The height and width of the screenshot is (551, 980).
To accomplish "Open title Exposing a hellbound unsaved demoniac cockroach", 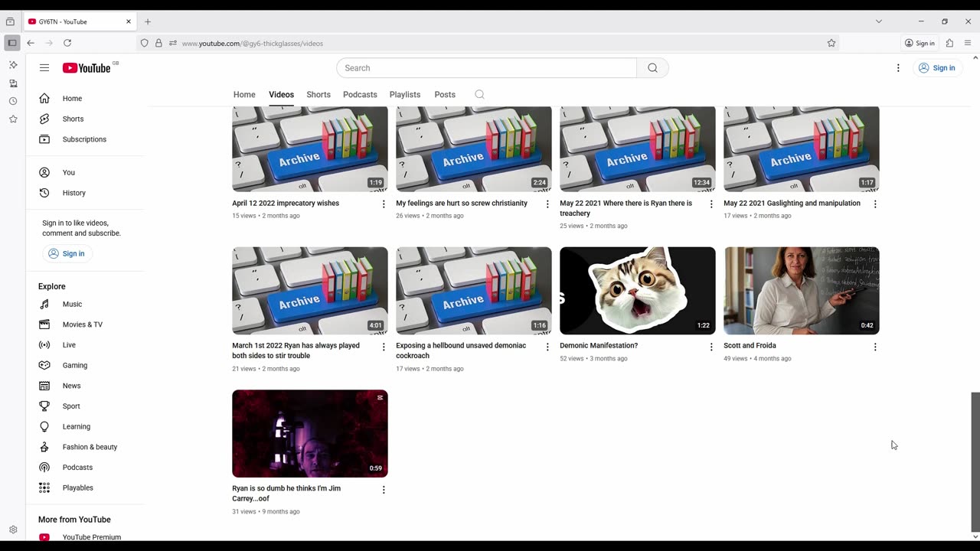I will (461, 350).
